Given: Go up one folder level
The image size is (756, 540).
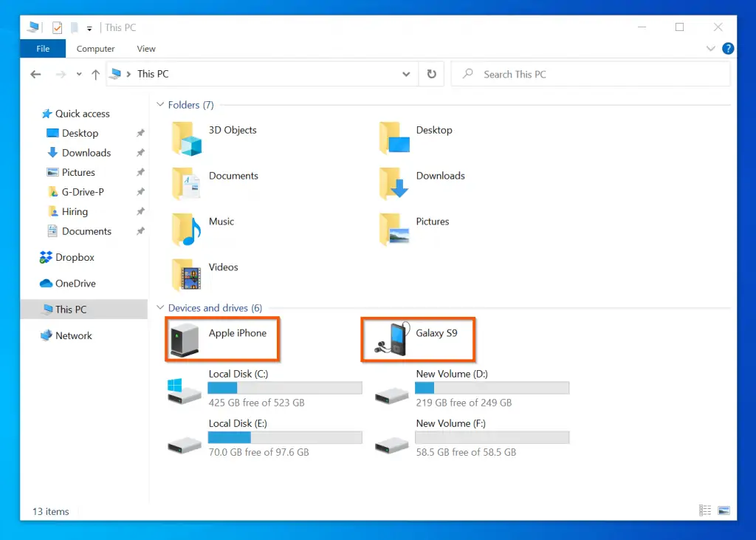Looking at the screenshot, I should point(95,75).
